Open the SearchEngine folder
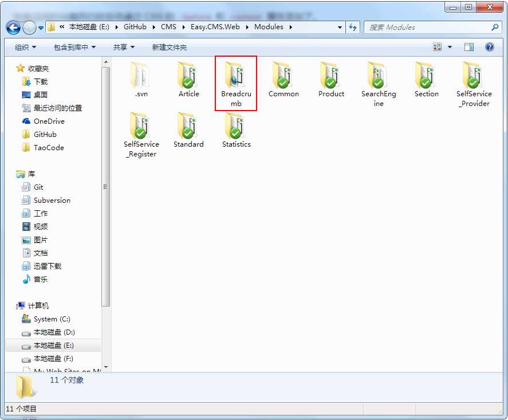This screenshot has height=420, width=508. [379, 84]
